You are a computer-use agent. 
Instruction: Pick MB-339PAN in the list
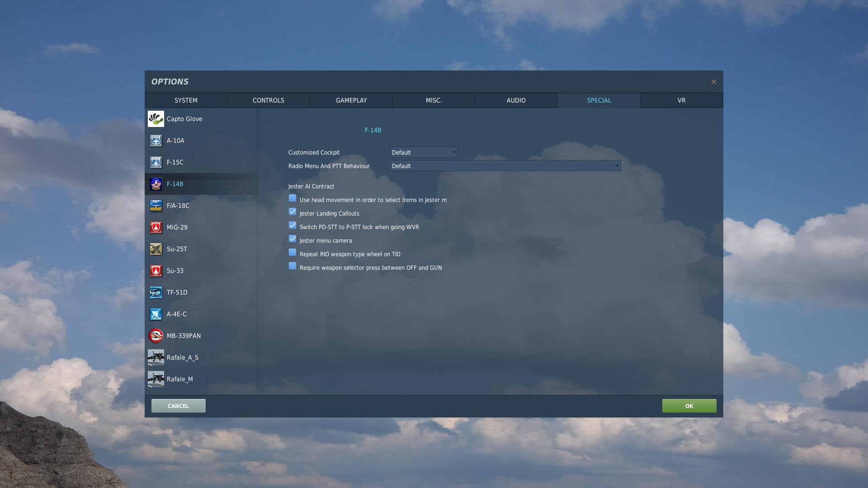click(x=201, y=336)
